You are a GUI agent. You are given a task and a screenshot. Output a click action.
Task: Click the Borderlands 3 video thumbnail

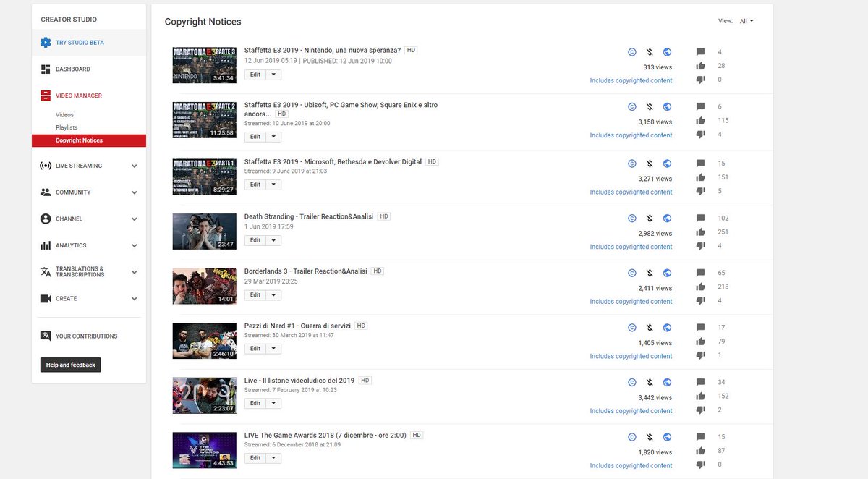pyautogui.click(x=205, y=287)
